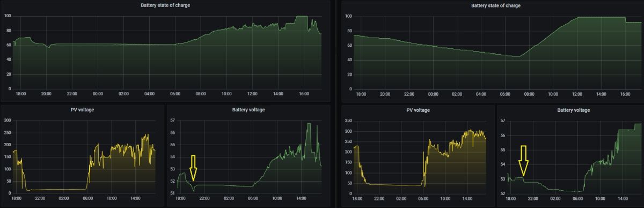Click the 51 y-axis label in Battery voltage
This screenshot has height=208, width=644.
coord(172,193)
